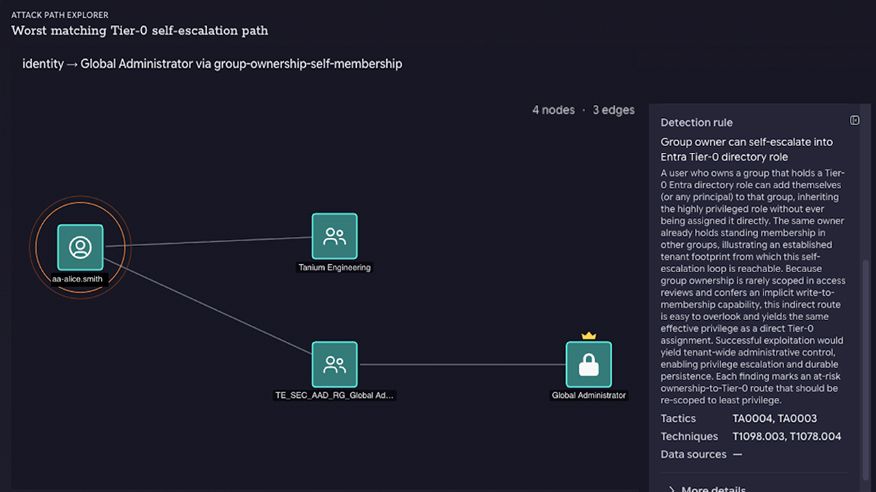Click the Tanium Engineering node label

click(x=335, y=268)
